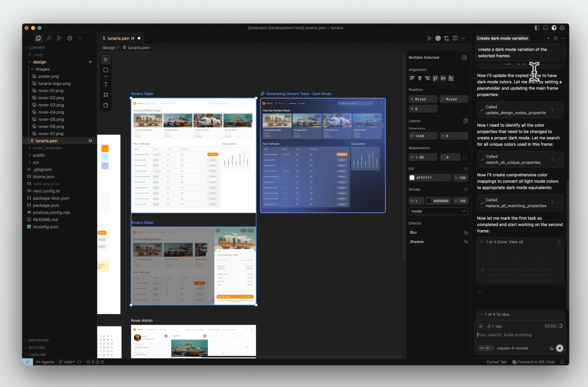Expand the 1 of 4 To-dos section
Screen dimensions: 588x387
(497, 314)
